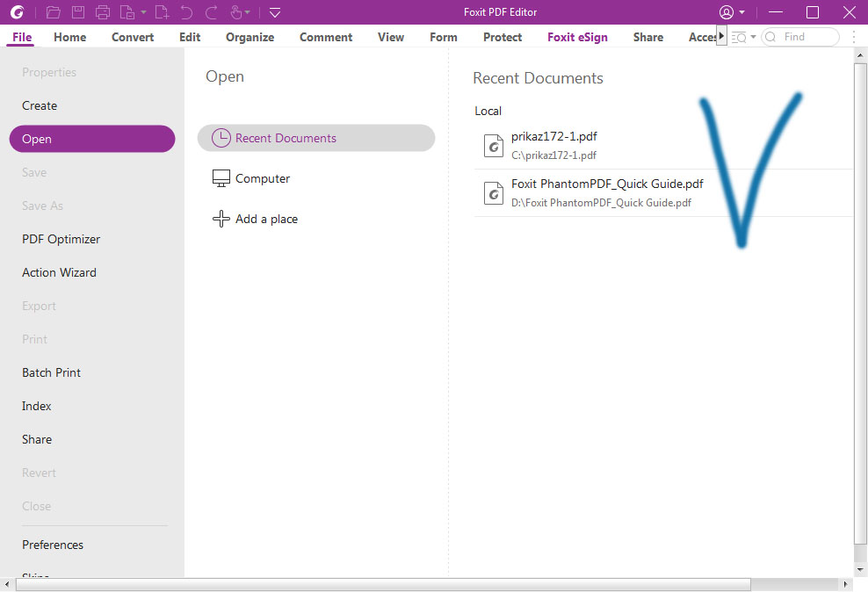This screenshot has height=592, width=868.
Task: Click the horizontal scrollbar thumb at bottom
Action: click(383, 584)
